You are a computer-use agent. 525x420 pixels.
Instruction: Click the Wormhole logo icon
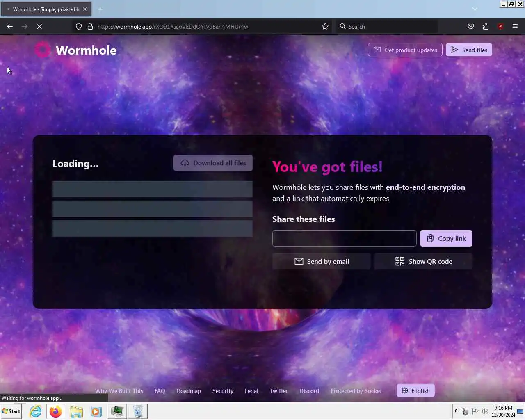[42, 50]
